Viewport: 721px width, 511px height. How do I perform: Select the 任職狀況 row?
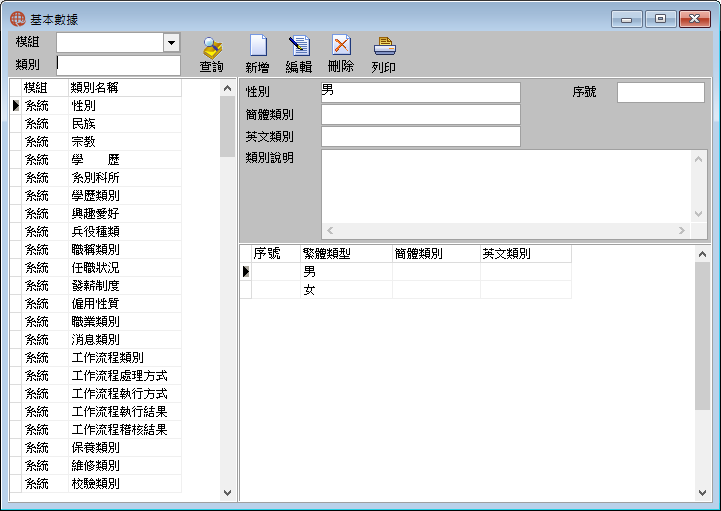(96, 267)
